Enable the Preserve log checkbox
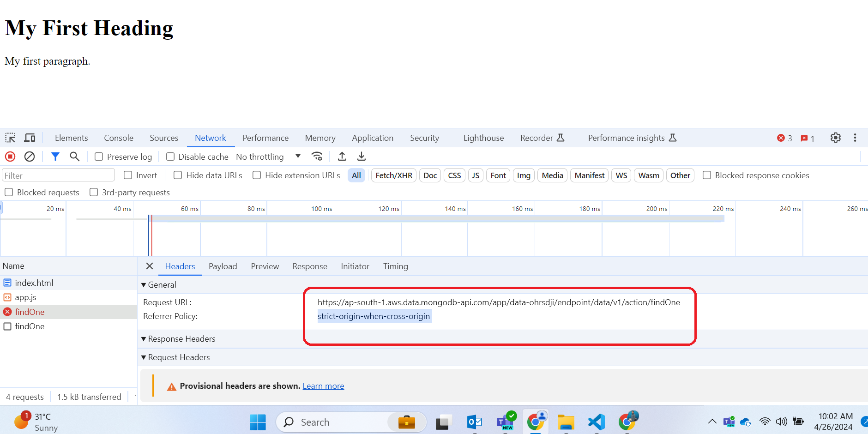868x434 pixels. [99, 157]
